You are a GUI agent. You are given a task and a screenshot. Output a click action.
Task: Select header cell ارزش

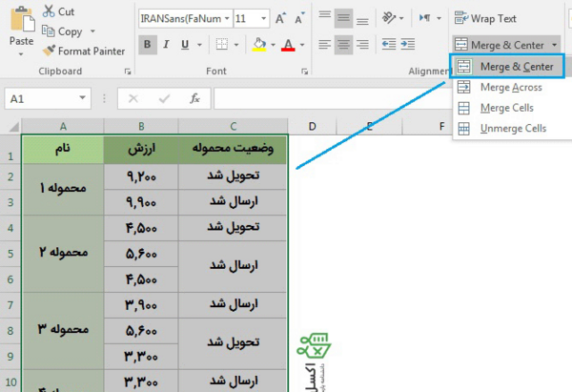pyautogui.click(x=141, y=150)
